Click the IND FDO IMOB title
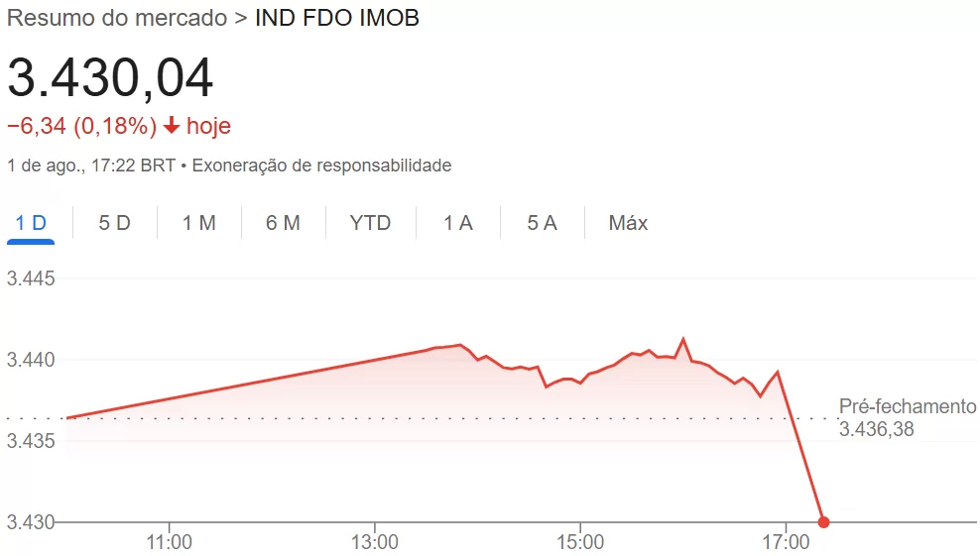Screen dimensions: 980x556 point(337,18)
